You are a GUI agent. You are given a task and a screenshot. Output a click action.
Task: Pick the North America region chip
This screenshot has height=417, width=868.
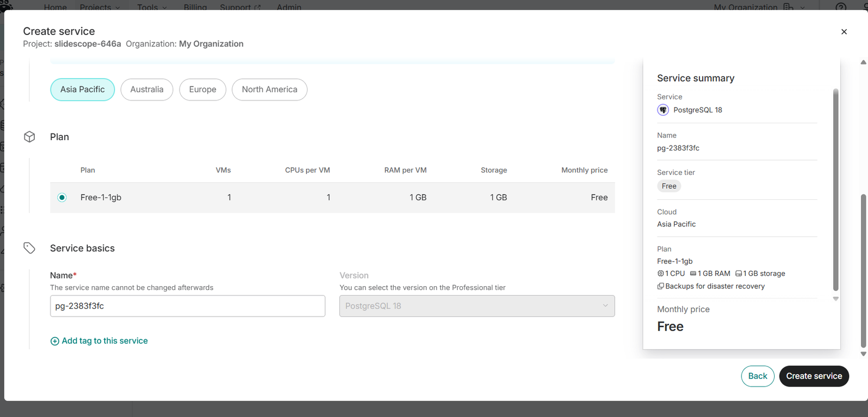(x=270, y=90)
